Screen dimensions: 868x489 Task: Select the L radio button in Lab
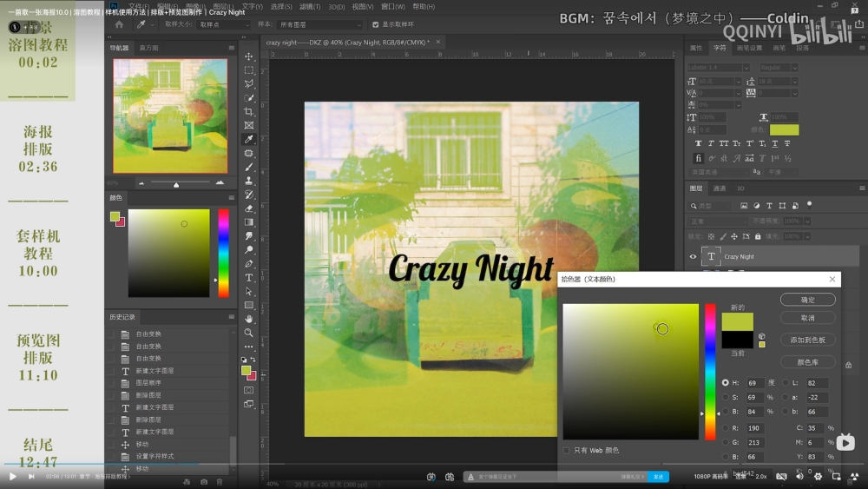click(786, 383)
